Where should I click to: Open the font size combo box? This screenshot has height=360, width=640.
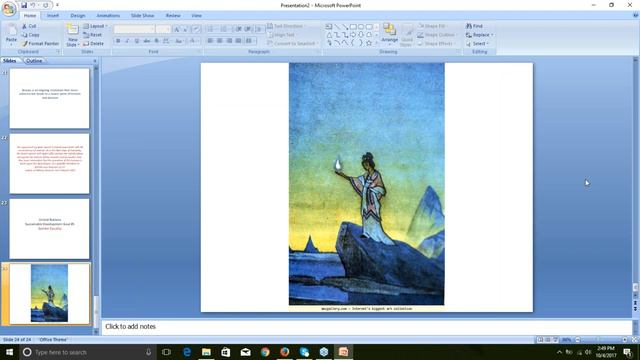(x=163, y=29)
